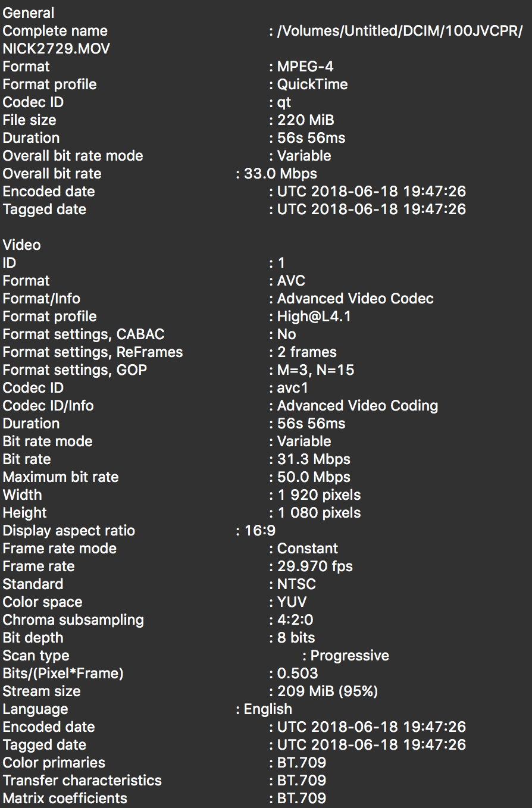532x808 pixels.
Task: Click the High@L4.1 format profile value
Action: [314, 317]
